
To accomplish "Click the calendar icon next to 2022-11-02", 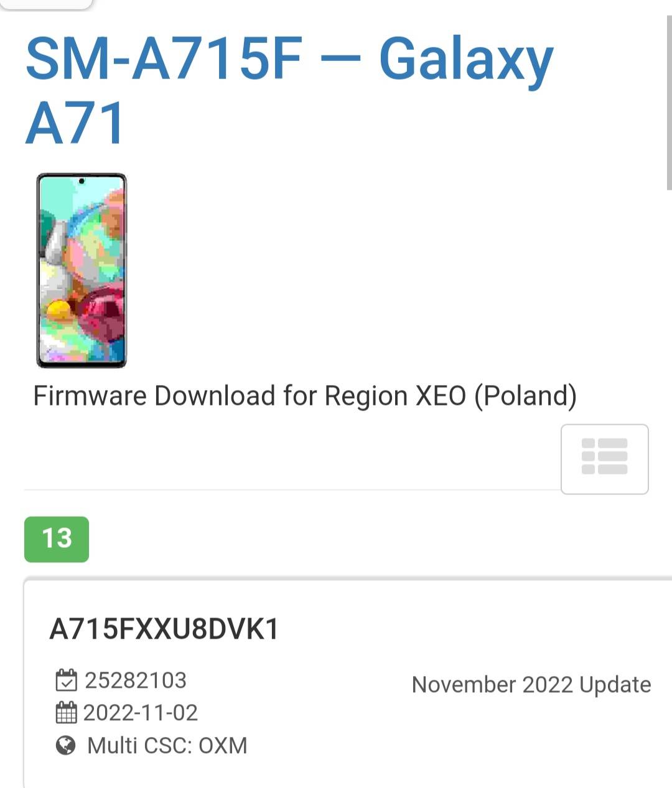I will pyautogui.click(x=66, y=712).
